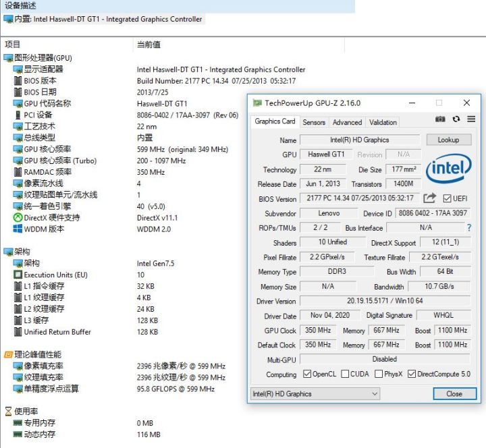Switch to the Sensors tab
This screenshot has width=486, height=448.
pos(314,122)
